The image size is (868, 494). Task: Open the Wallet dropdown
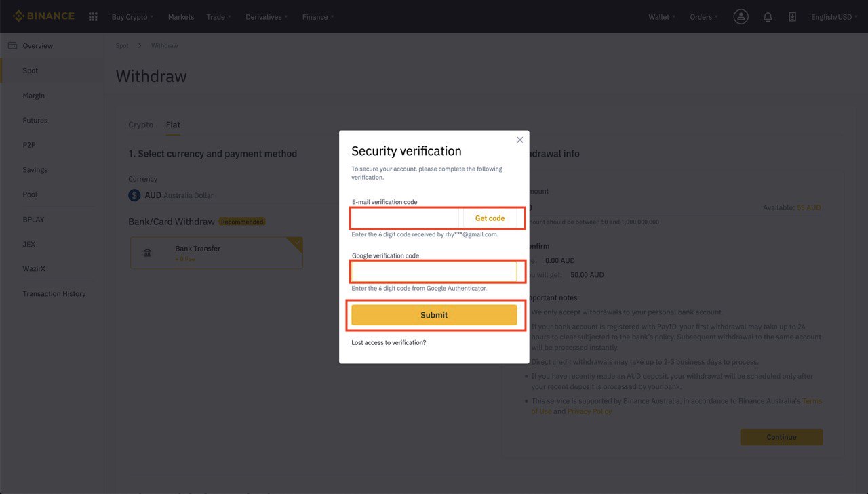point(661,17)
